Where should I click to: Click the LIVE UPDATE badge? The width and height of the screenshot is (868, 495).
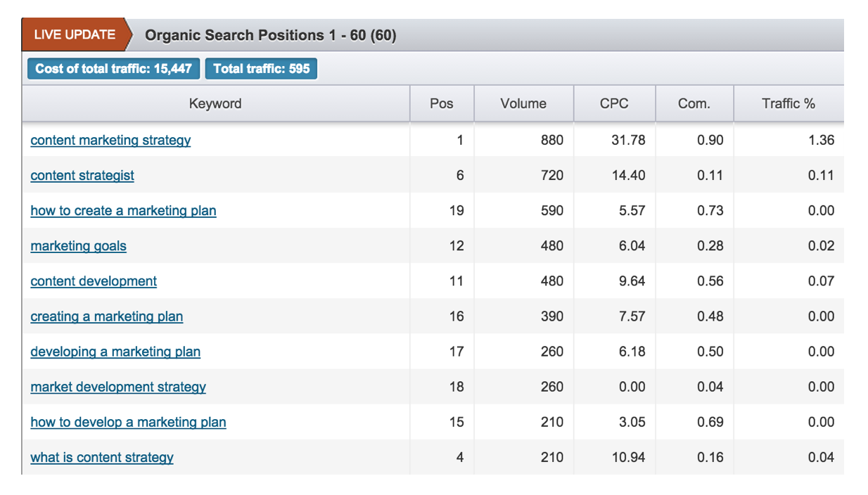[75, 34]
